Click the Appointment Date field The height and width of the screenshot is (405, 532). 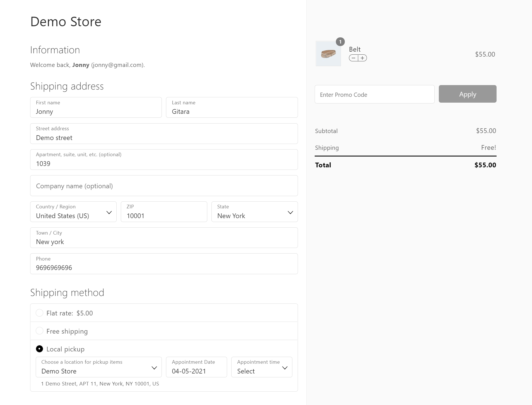(x=196, y=367)
